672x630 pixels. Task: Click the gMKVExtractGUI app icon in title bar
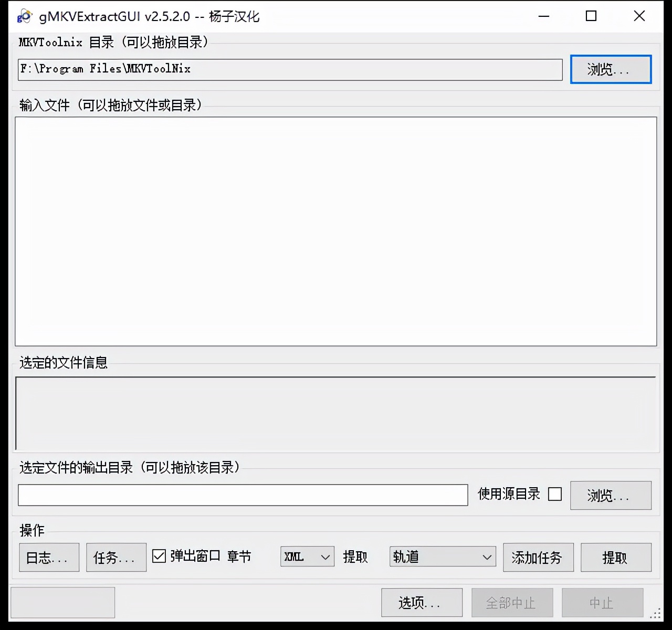coord(24,16)
